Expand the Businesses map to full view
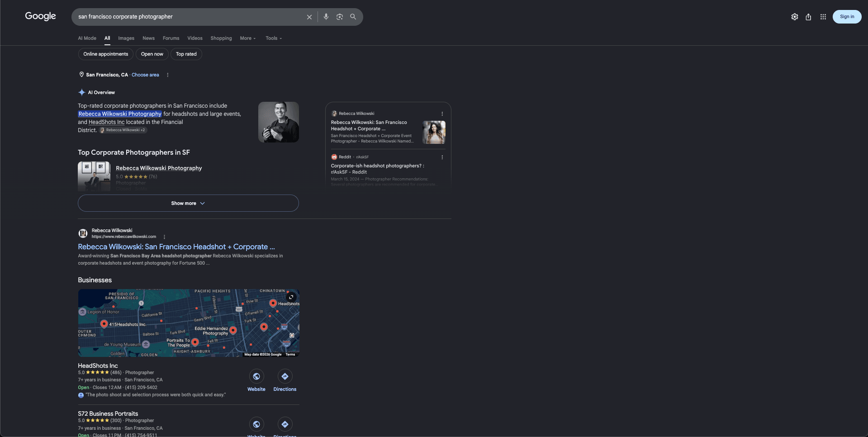 click(x=291, y=297)
